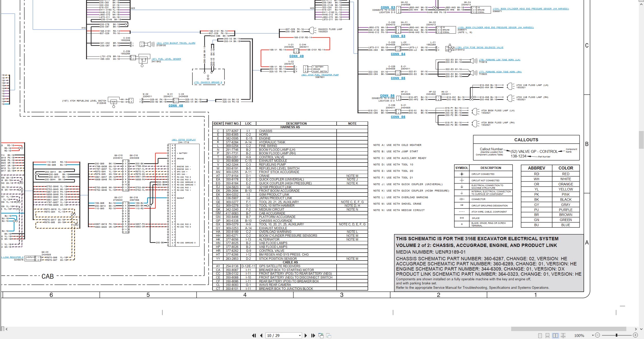Open the CONN 49 link

[296, 56]
